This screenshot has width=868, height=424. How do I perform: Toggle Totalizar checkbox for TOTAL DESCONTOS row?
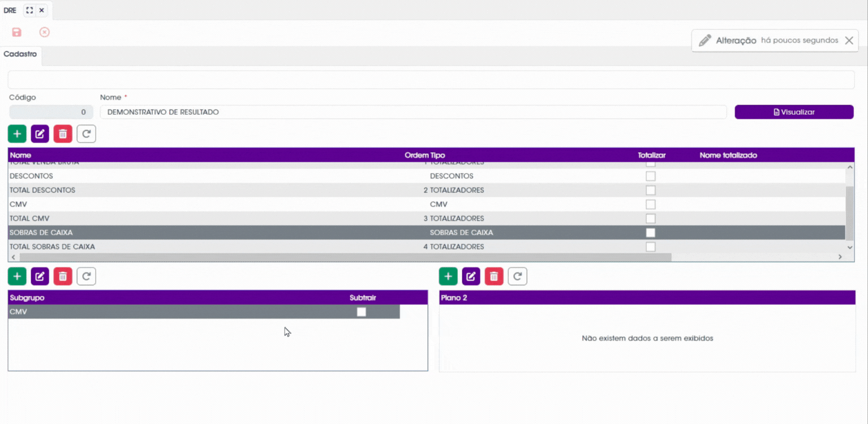pos(651,190)
